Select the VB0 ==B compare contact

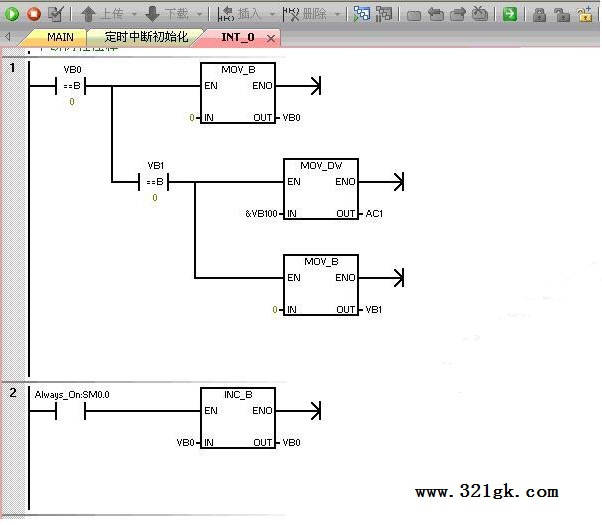[x=71, y=86]
